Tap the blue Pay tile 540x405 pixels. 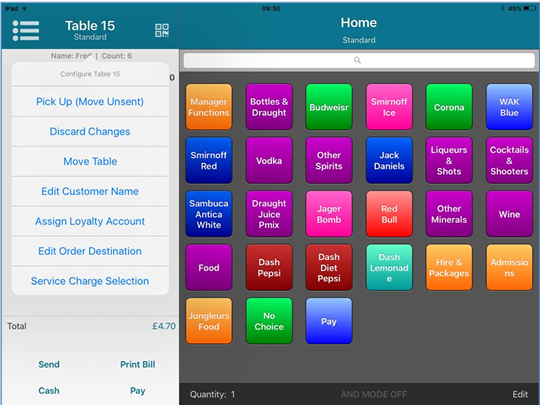(x=329, y=321)
